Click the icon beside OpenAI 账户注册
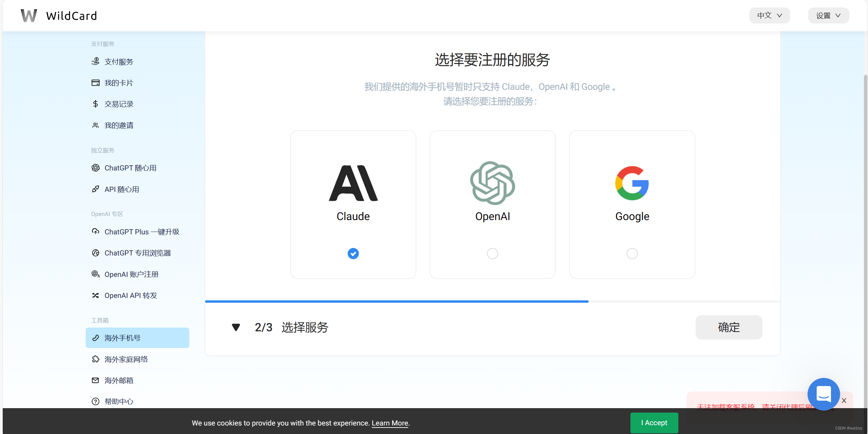The image size is (868, 434). tap(96, 274)
